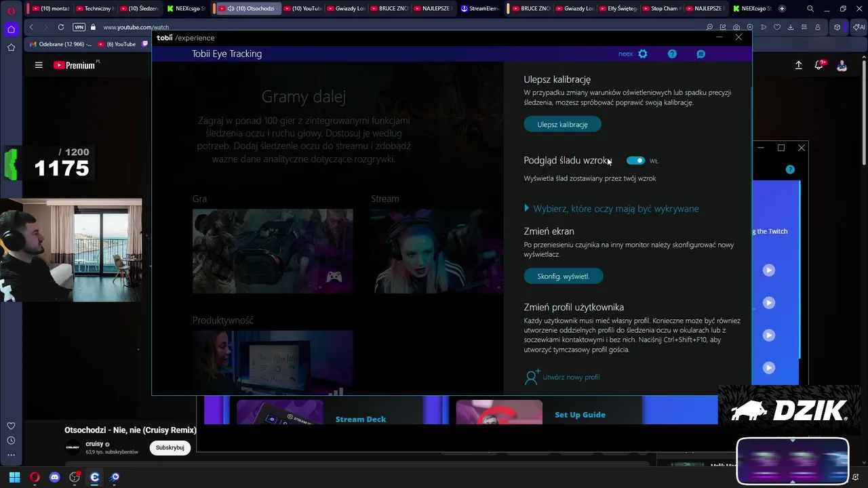The height and width of the screenshot is (488, 868).
Task: Click the heart icon in browser toolbar
Action: tap(777, 27)
